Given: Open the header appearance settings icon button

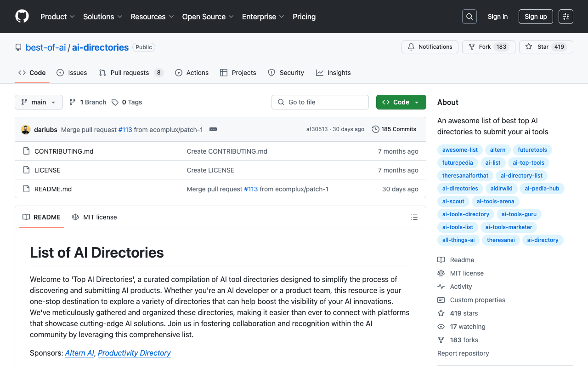Looking at the screenshot, I should 566,17.
